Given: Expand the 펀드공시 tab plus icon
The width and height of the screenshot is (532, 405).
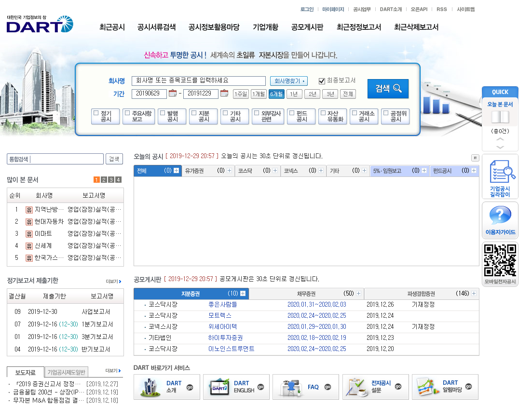Looking at the screenshot, I should pyautogui.click(x=474, y=171).
